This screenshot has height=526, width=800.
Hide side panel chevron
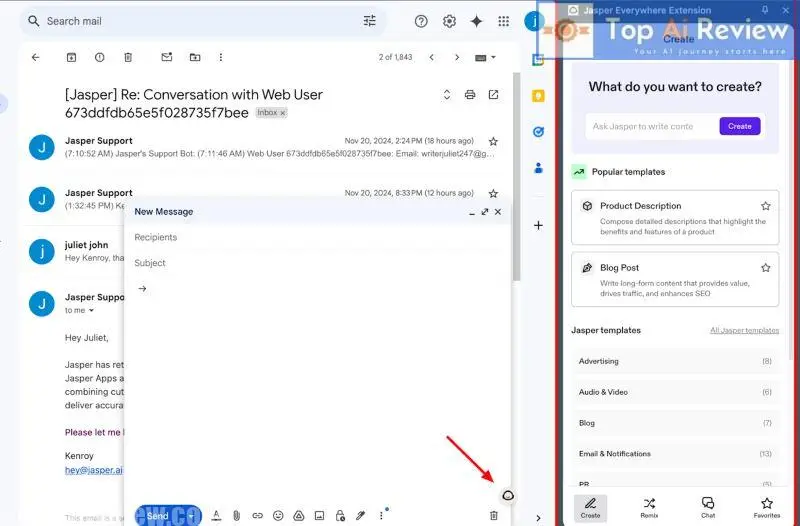[538, 518]
